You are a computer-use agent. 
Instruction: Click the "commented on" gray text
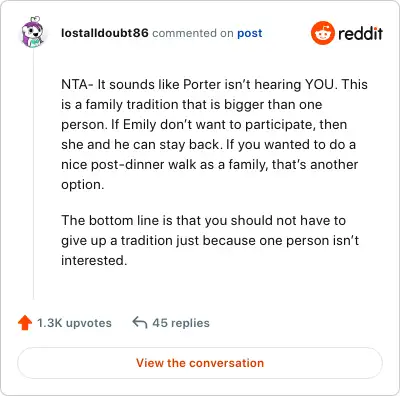tap(193, 33)
